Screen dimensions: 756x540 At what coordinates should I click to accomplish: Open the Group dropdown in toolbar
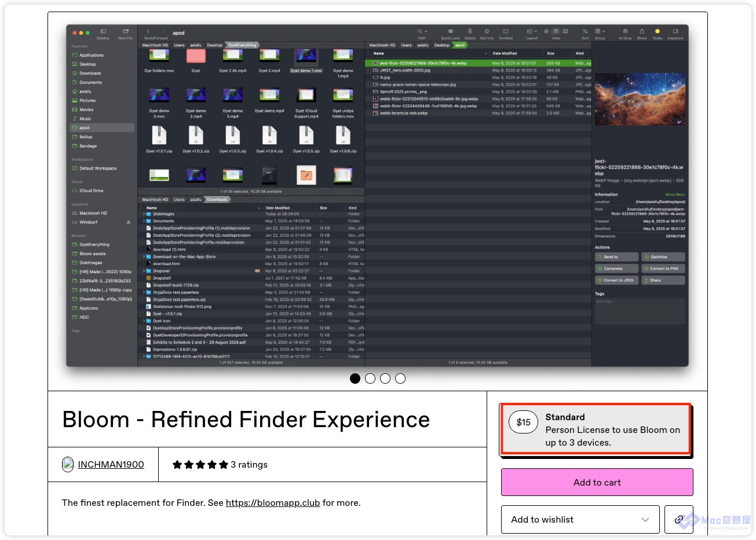pos(600,31)
